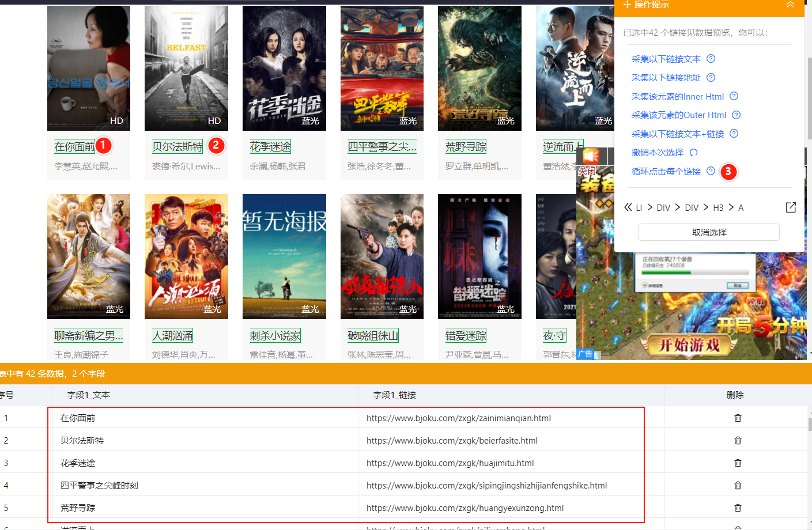Screen dimensions: 812x530
Task: Click the speaker icon on the ad
Action: tap(591, 156)
